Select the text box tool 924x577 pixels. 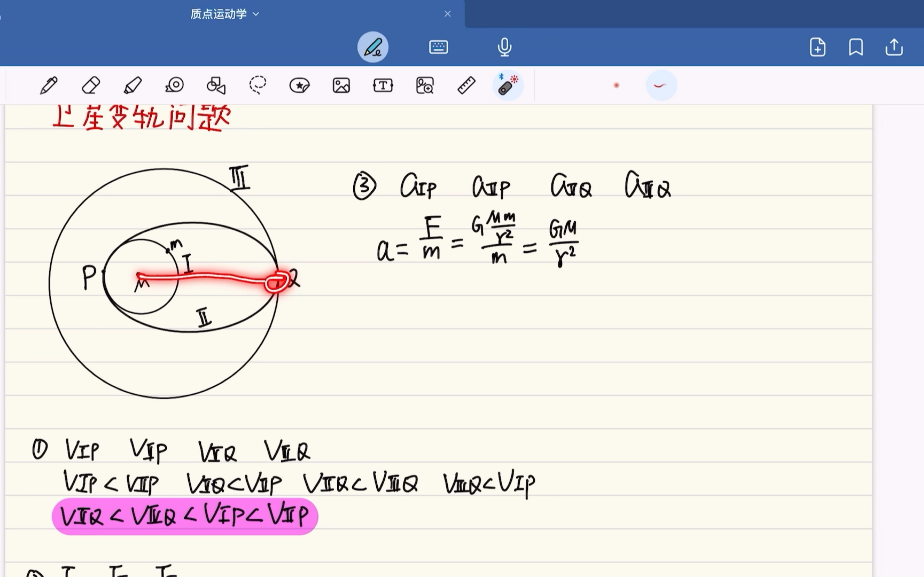point(383,85)
